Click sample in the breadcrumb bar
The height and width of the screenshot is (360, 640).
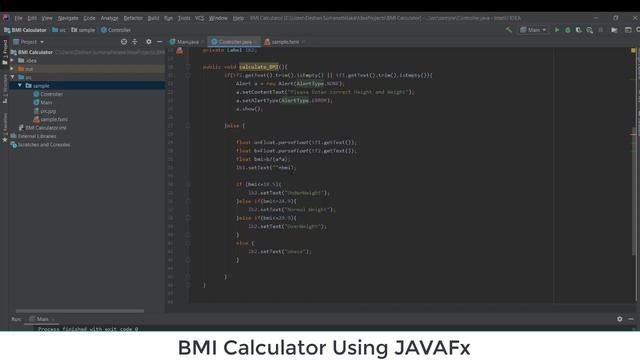tap(83, 30)
